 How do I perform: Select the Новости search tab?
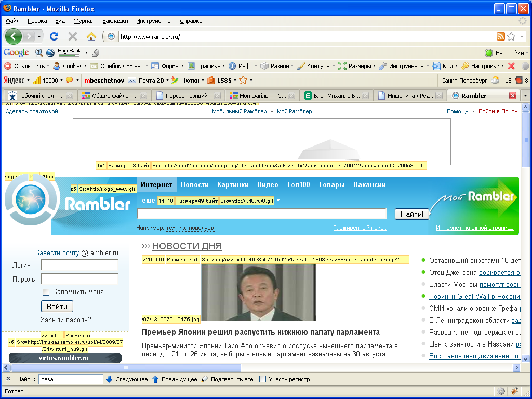pos(194,184)
